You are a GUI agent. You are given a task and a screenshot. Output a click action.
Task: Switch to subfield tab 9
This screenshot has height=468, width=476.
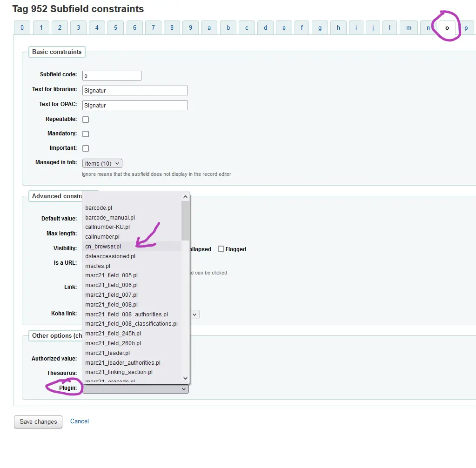click(191, 27)
